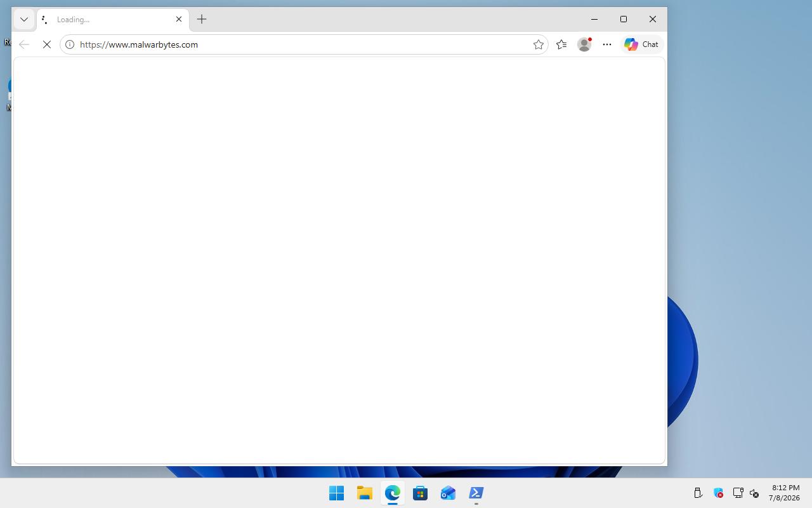Open network status tray icon
Screen dimensions: 812x508
pyautogui.click(x=738, y=493)
